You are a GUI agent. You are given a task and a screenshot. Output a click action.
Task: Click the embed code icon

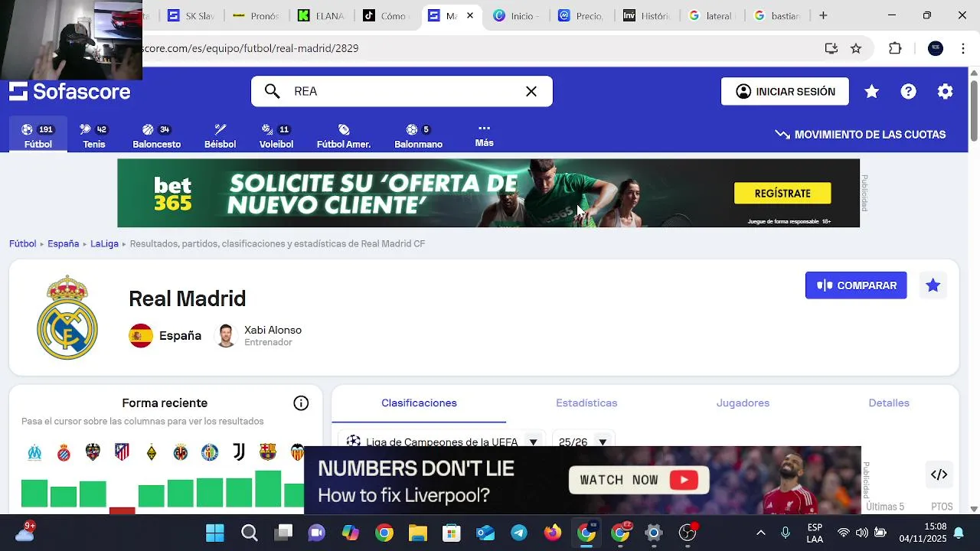(x=939, y=474)
